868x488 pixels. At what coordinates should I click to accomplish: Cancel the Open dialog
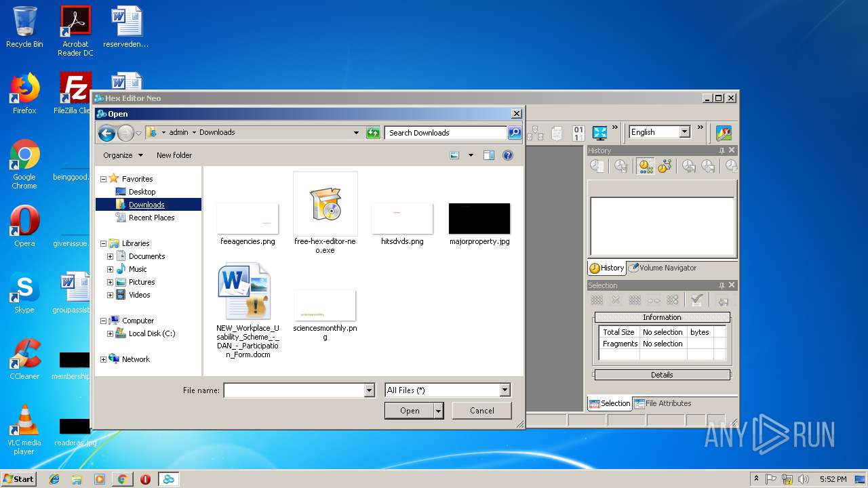(x=482, y=411)
